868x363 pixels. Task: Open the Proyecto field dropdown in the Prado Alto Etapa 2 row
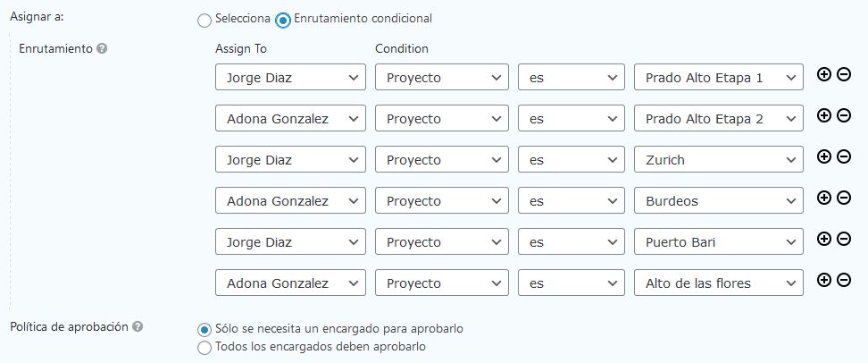click(442, 119)
